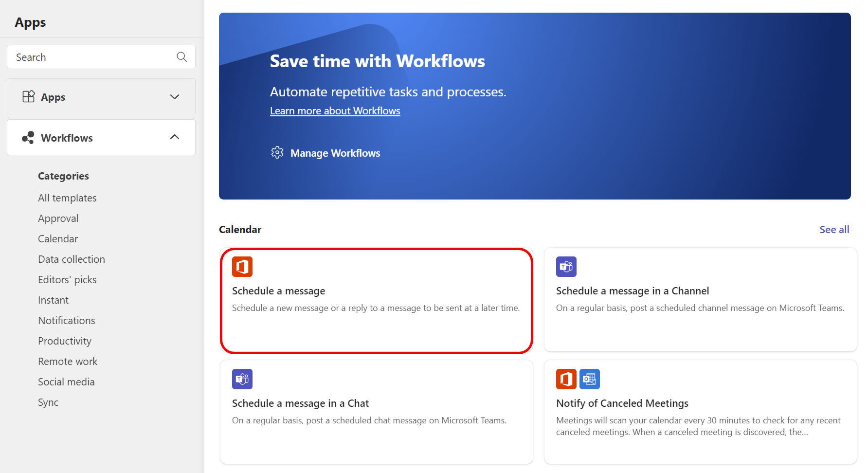868x473 pixels.
Task: Open the All templates category
Action: (x=67, y=198)
